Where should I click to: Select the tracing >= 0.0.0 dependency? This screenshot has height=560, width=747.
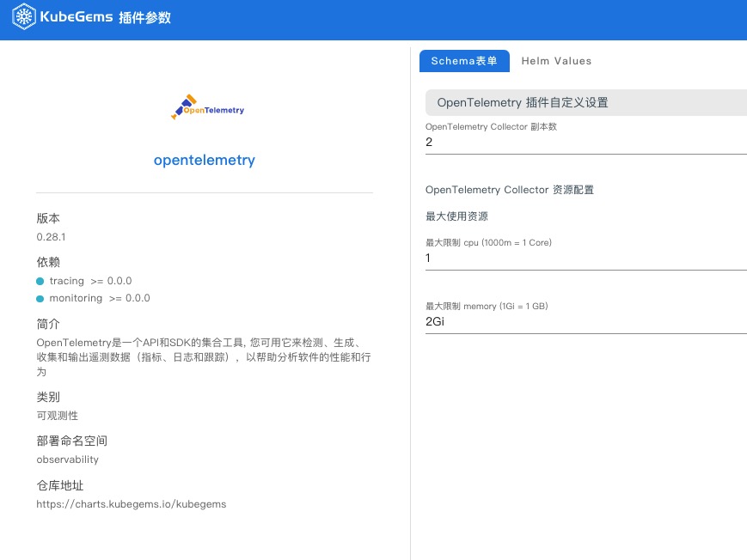tap(90, 281)
